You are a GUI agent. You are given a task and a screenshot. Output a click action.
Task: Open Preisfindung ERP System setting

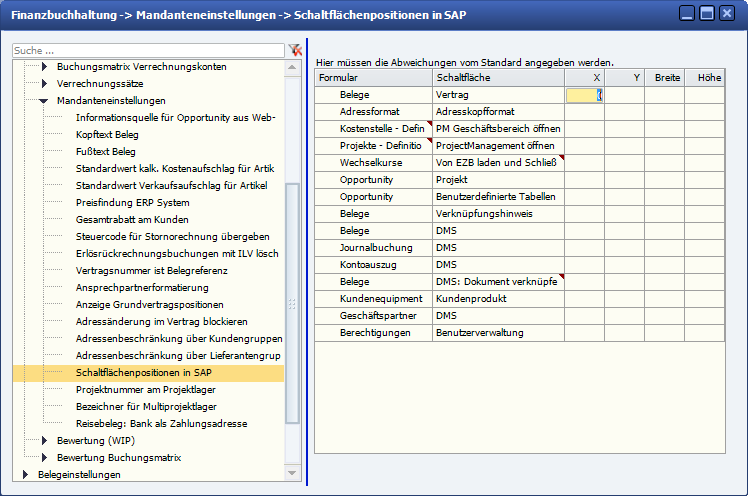click(133, 203)
